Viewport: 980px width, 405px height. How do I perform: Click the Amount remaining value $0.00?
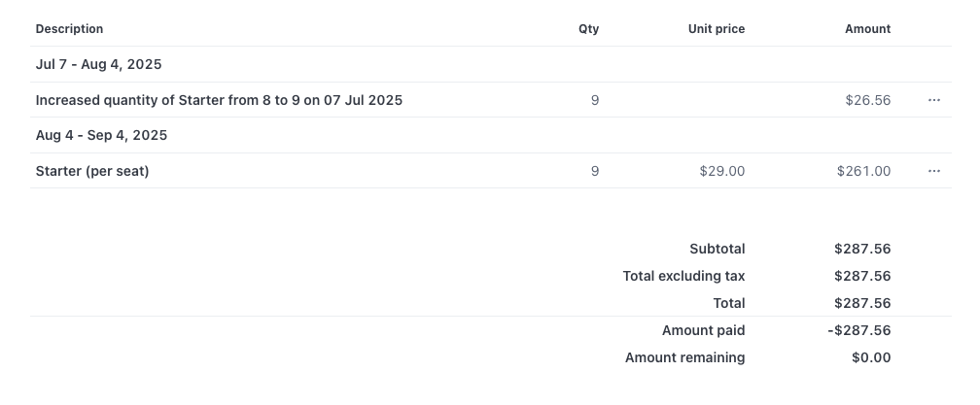click(x=871, y=357)
